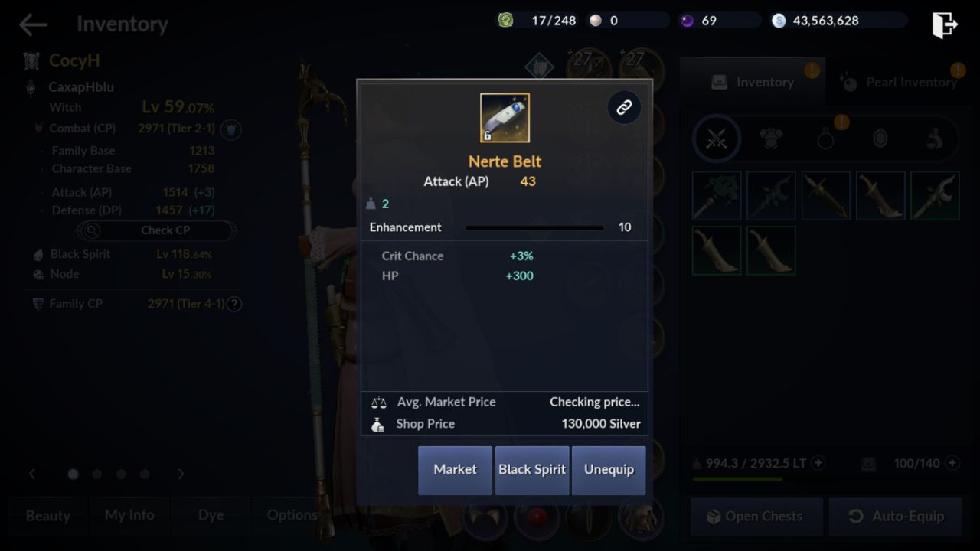980x551 pixels.
Task: Expand inventory slots plus button
Action: coord(952,463)
